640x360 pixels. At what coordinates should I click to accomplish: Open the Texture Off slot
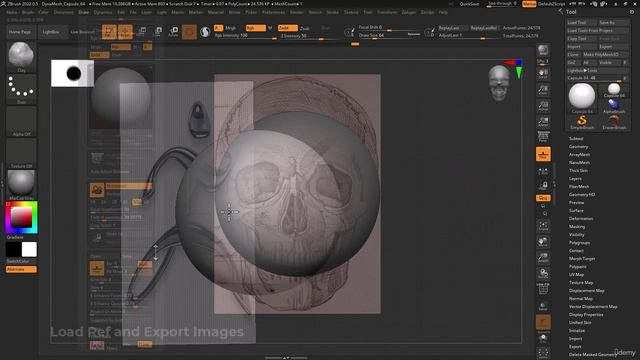point(21,153)
